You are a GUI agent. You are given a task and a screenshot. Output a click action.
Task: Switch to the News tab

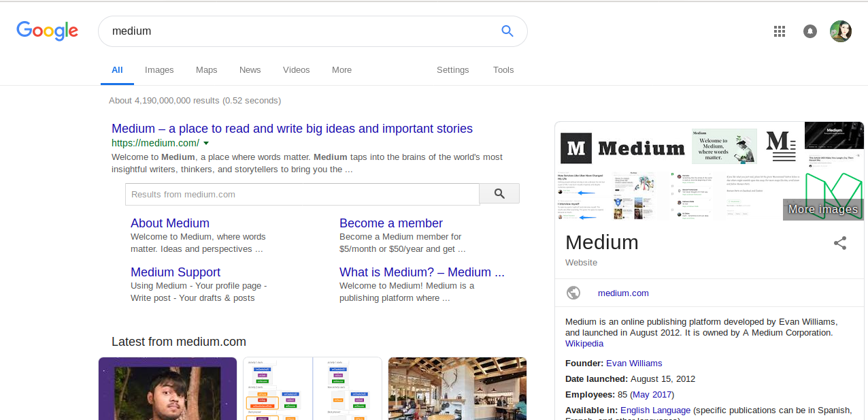(250, 70)
